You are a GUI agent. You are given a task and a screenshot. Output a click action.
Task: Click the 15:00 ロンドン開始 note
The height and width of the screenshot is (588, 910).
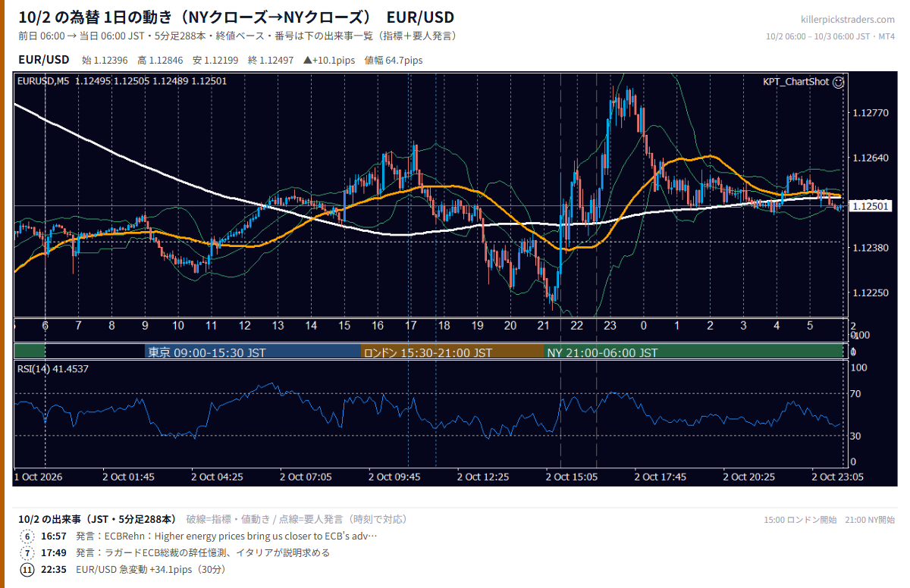(x=801, y=520)
